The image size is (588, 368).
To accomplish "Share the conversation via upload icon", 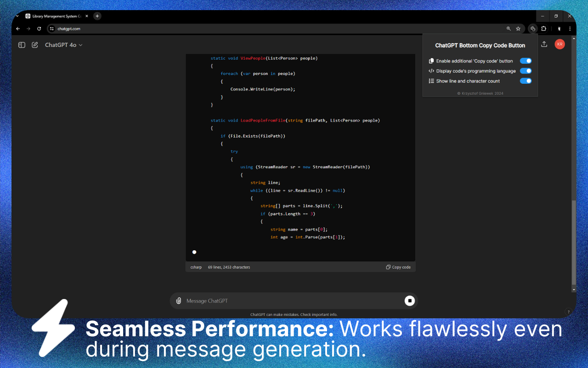I will 544,44.
